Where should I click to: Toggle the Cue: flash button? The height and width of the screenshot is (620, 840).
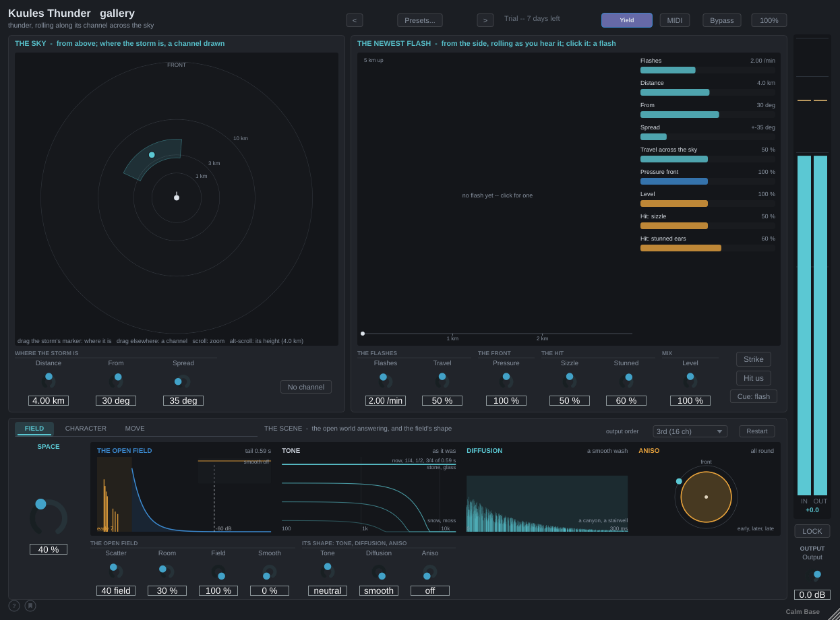(x=754, y=396)
